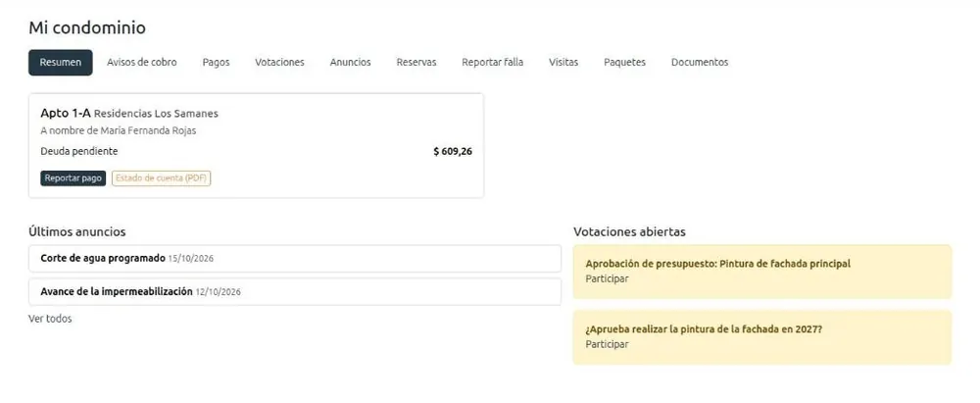Download Estado de cuenta (PDF)

162,178
